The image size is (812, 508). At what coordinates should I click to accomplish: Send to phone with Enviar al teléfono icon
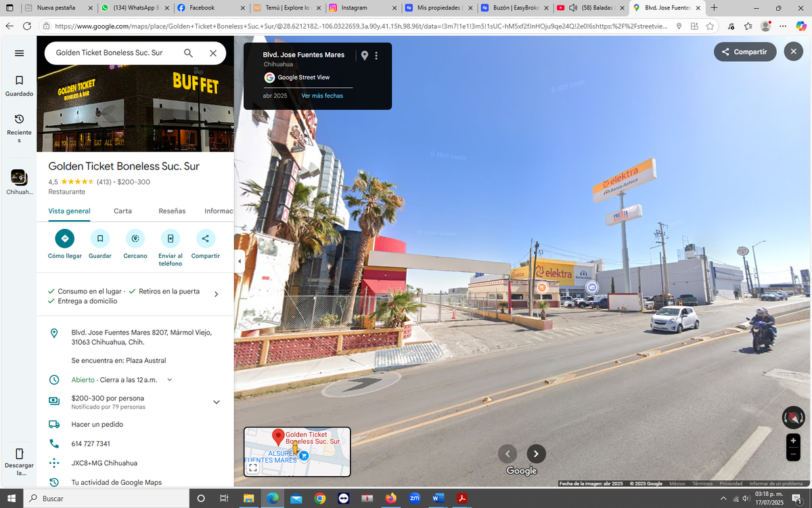coord(171,238)
